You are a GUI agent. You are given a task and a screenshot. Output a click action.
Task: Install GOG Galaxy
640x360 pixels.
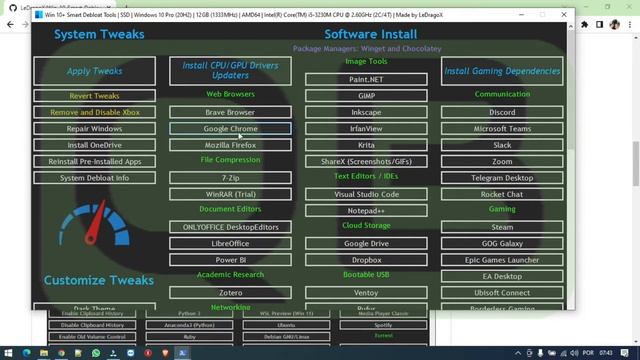pos(502,243)
